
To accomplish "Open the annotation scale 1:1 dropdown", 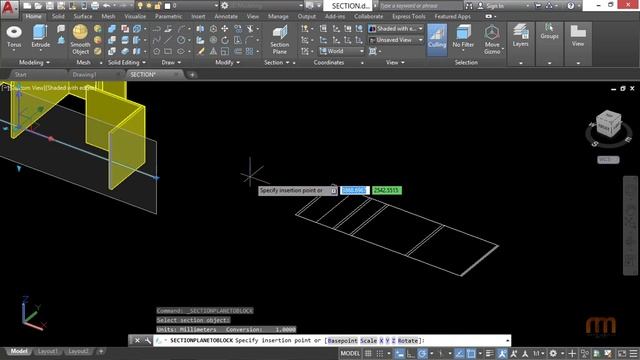I will coord(539,353).
